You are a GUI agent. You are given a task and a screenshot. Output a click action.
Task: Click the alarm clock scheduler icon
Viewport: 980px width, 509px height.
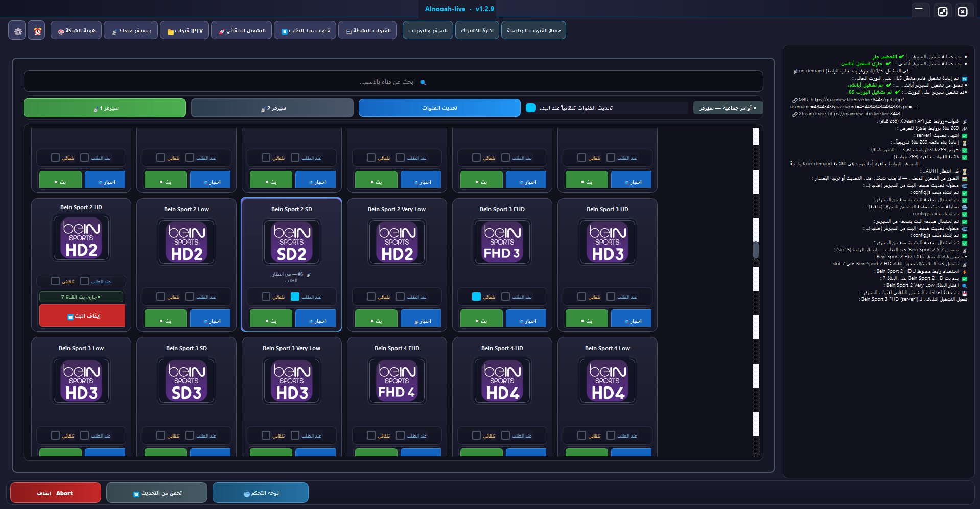pyautogui.click(x=37, y=31)
